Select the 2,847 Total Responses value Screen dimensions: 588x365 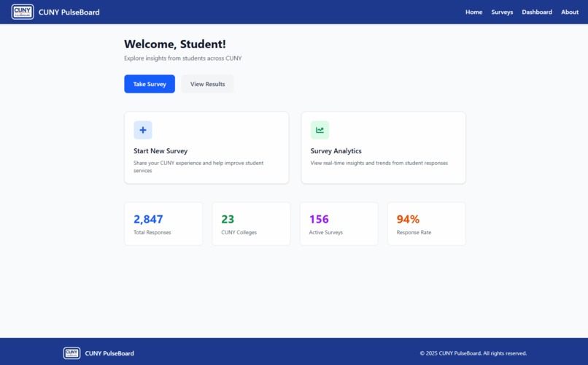click(x=148, y=219)
